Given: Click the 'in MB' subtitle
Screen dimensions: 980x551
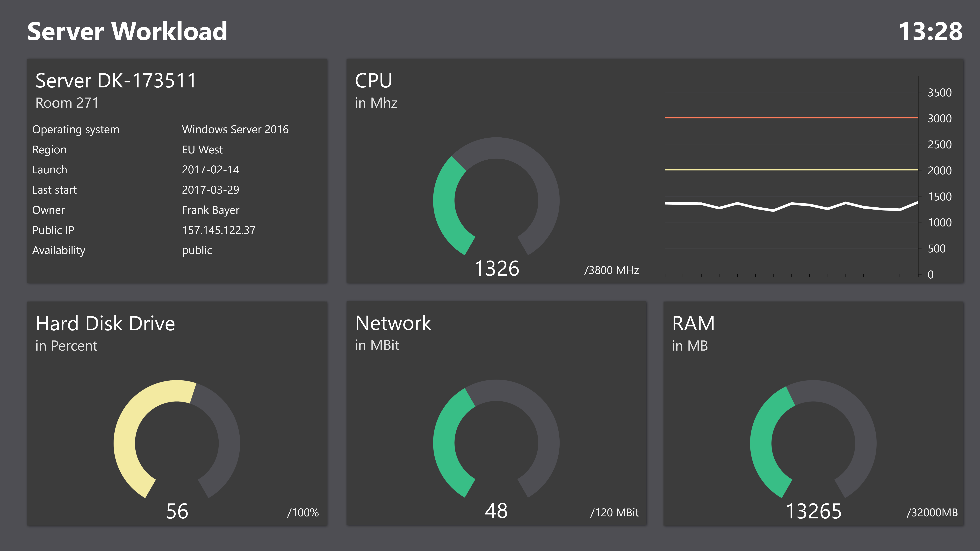Looking at the screenshot, I should [690, 346].
